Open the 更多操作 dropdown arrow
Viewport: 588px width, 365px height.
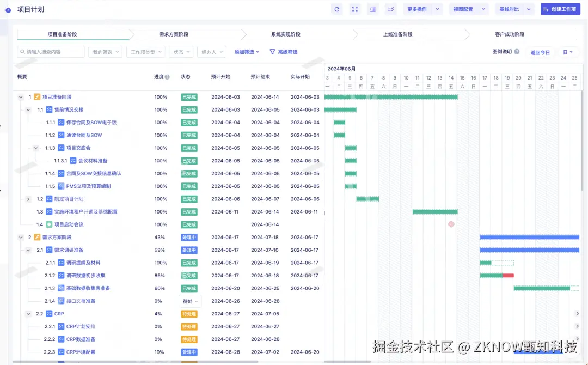(437, 9)
